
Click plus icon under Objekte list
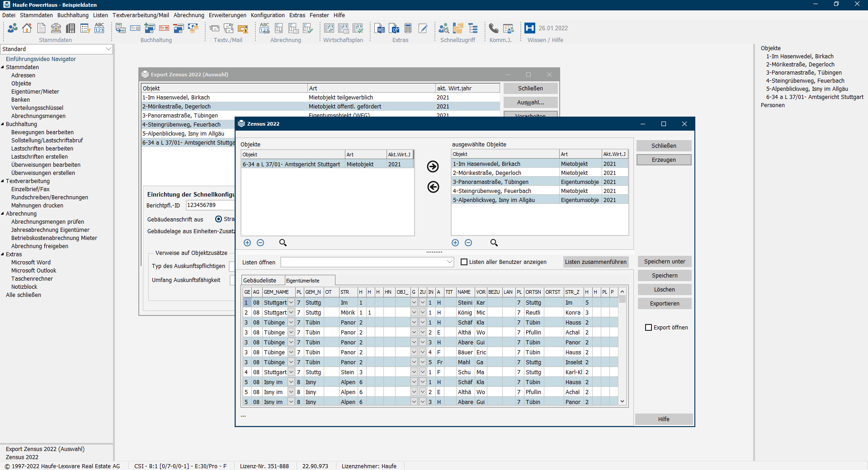pyautogui.click(x=247, y=243)
